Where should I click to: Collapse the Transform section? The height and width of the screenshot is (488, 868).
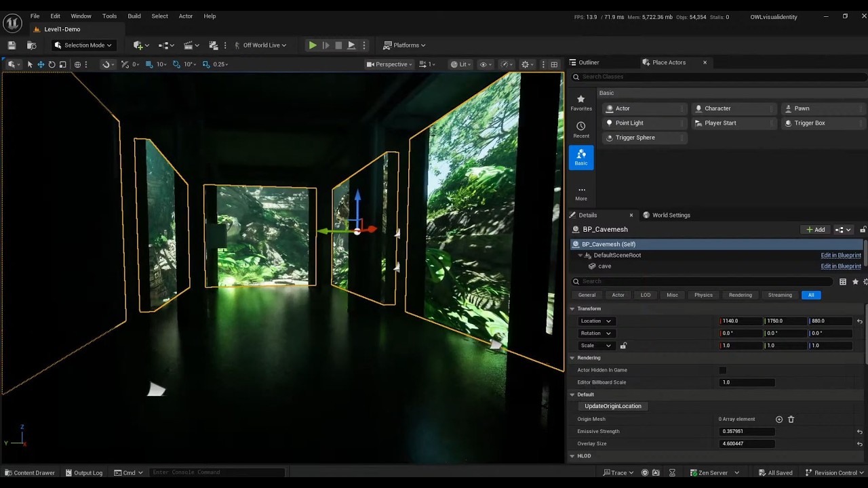click(572, 308)
